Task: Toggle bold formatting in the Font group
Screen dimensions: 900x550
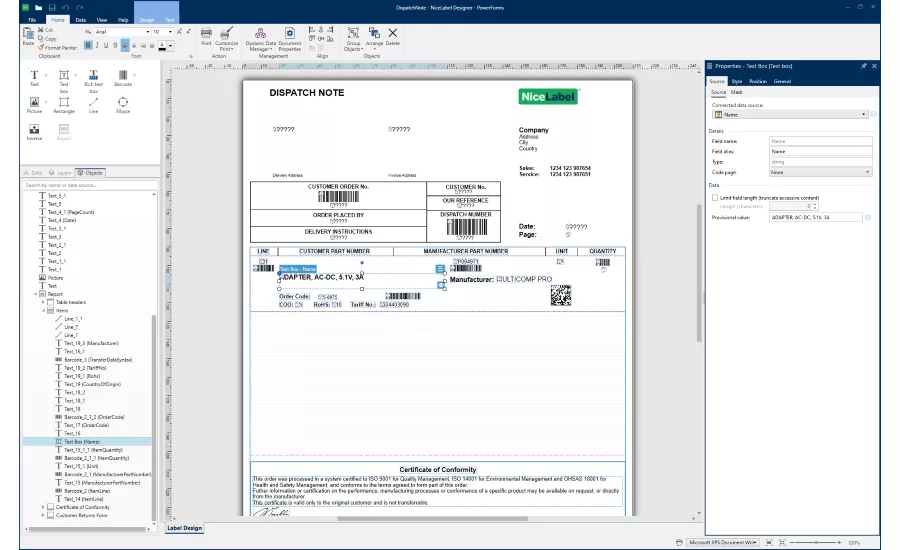Action: click(88, 45)
